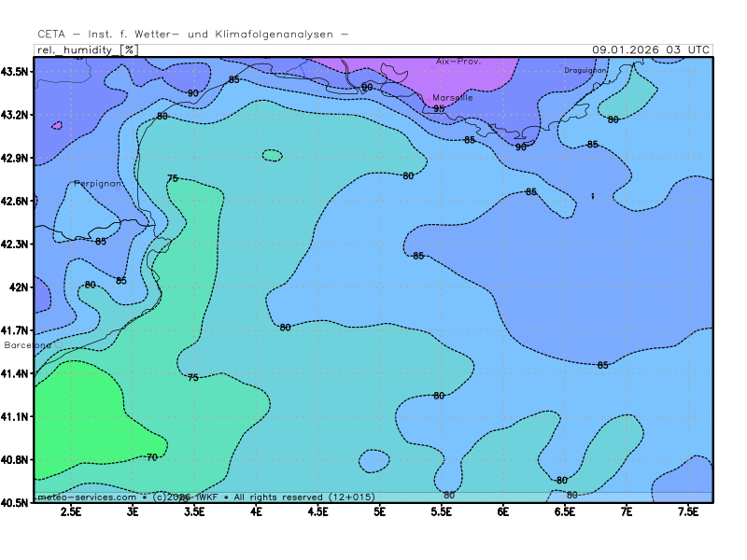Image resolution: width=747 pixels, height=560 pixels.
Task: Click the rel._humidity [%] parameter label
Action: tap(86, 49)
